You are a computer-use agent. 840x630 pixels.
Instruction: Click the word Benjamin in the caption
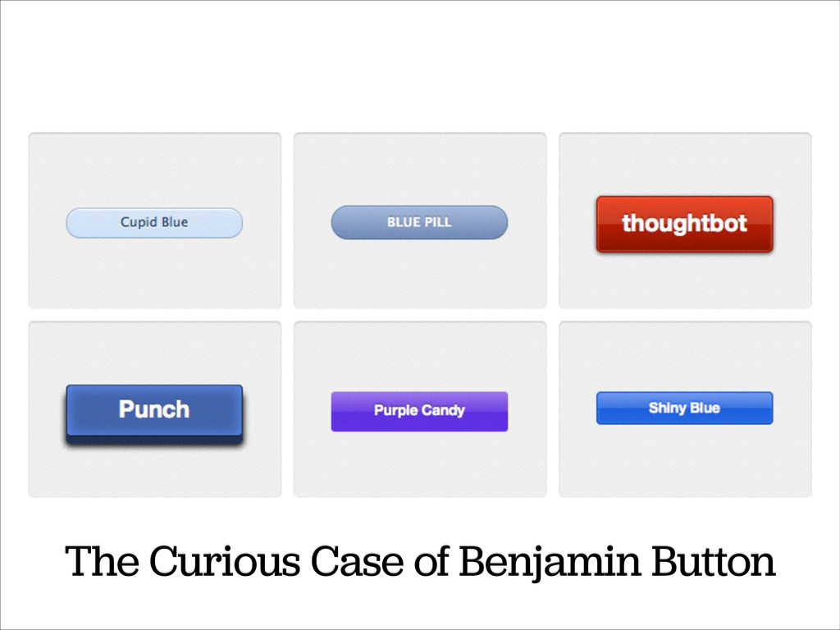(x=550, y=563)
